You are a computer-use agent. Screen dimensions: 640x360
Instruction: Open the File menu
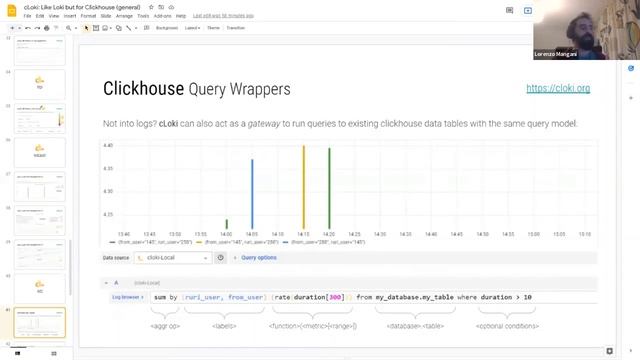tap(27, 16)
